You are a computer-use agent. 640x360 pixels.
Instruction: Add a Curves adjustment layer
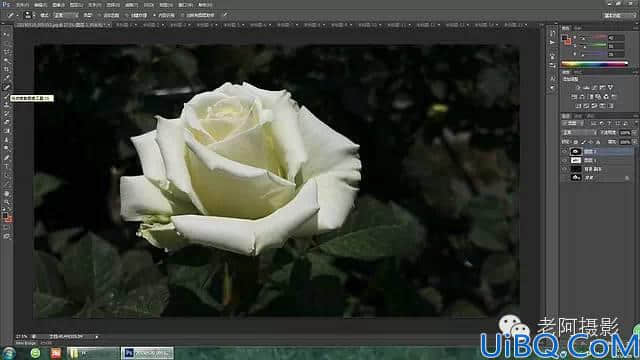coord(594,87)
